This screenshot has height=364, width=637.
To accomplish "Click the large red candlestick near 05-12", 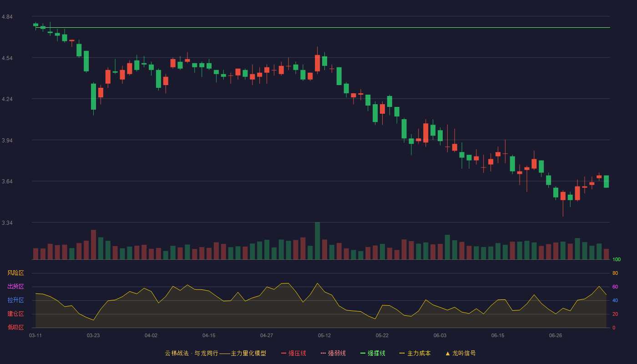I will pos(317,63).
